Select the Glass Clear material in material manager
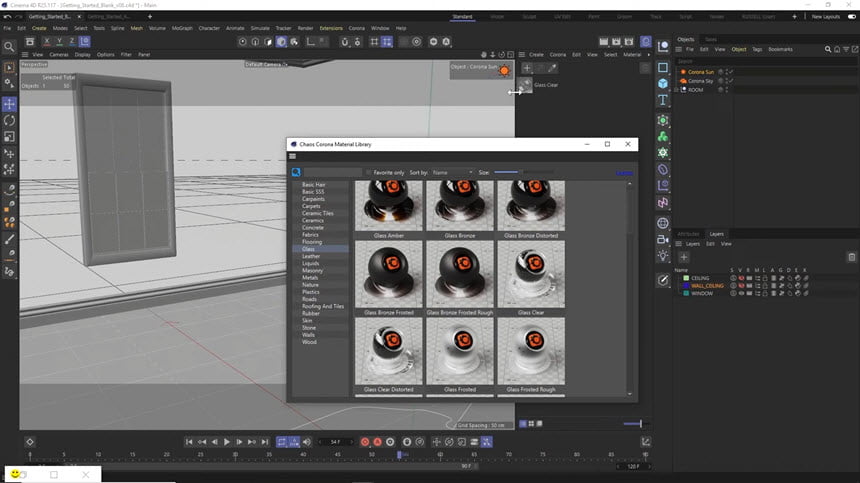The image size is (860, 483). click(x=525, y=85)
